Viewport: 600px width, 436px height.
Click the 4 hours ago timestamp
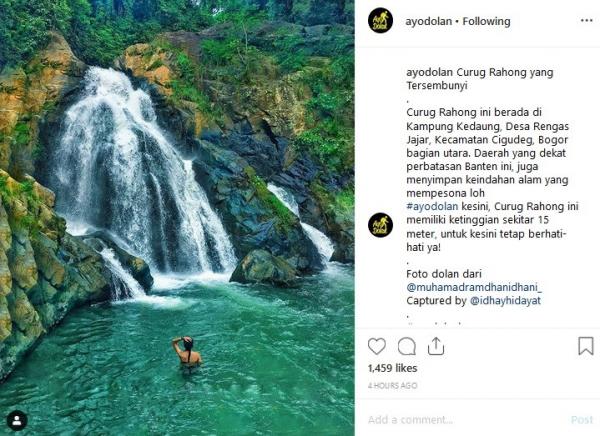[393, 385]
